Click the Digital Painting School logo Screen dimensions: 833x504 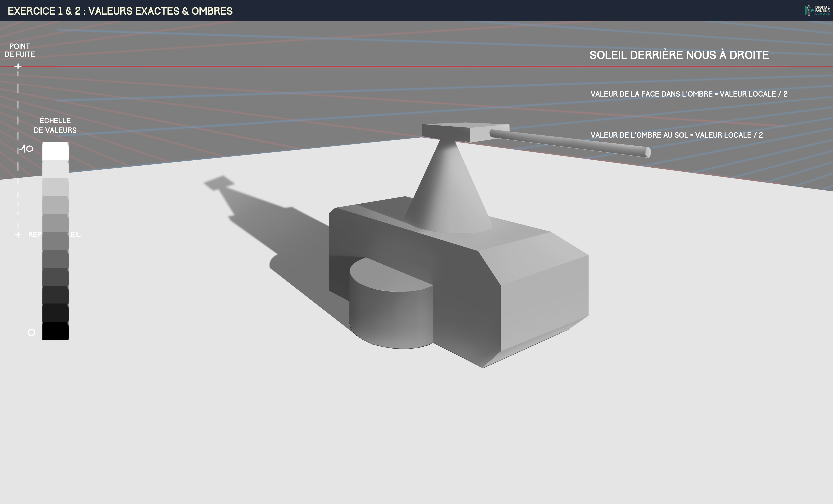817,10
